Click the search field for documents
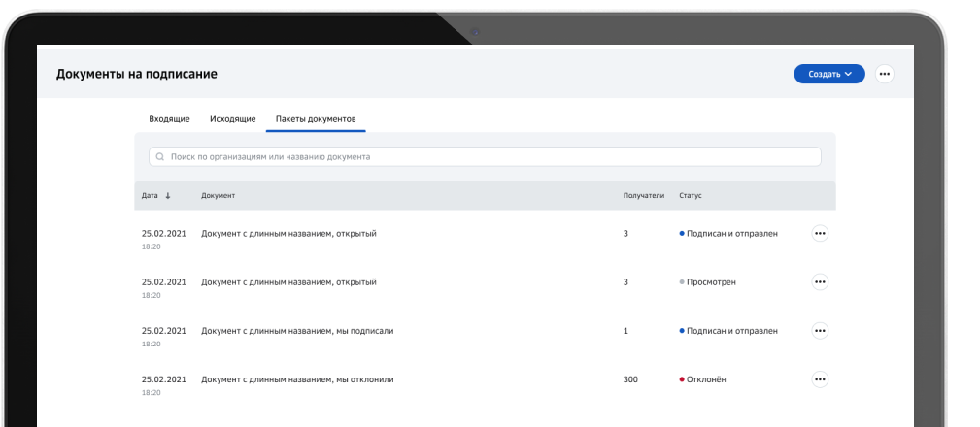Image resolution: width=980 pixels, height=427 pixels. tap(486, 156)
